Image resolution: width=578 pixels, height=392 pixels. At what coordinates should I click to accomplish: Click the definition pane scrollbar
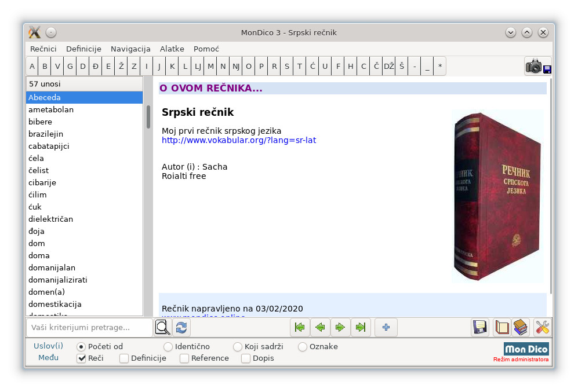[x=551, y=186]
